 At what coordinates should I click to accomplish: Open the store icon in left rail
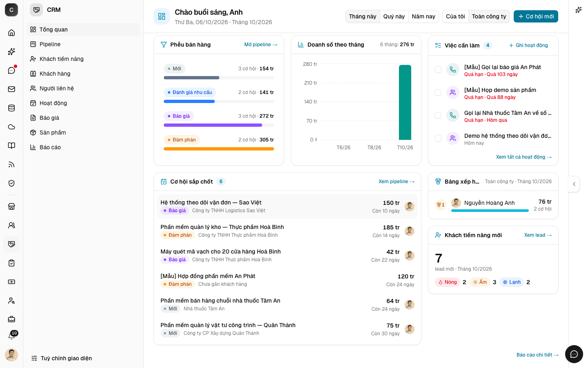pos(11,206)
